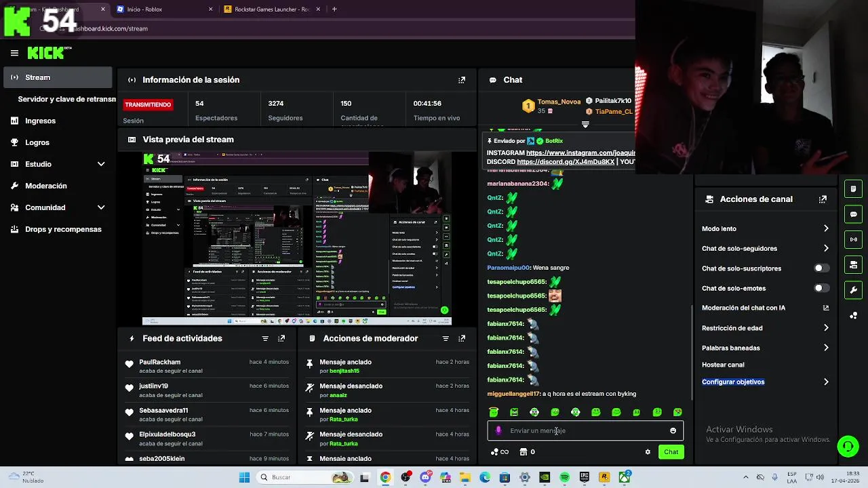
Task: Click the green Chat send button
Action: [x=671, y=452]
